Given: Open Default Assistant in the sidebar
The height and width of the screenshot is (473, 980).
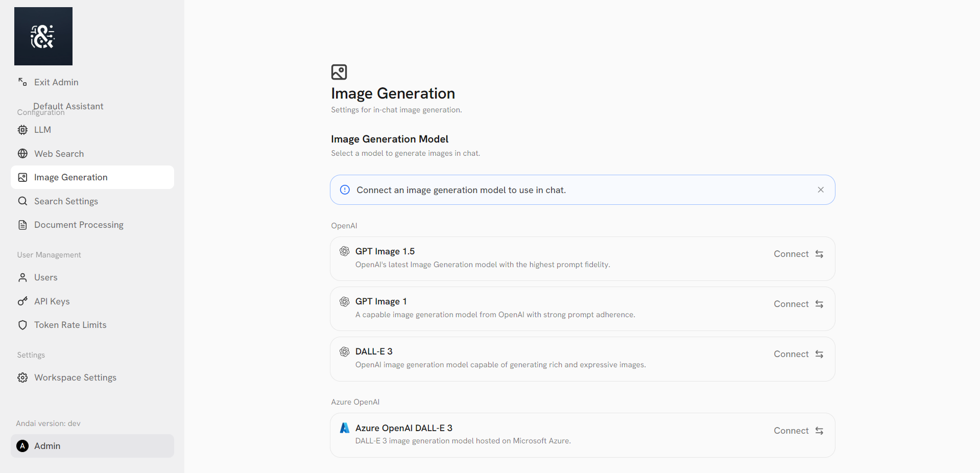Looking at the screenshot, I should [68, 106].
